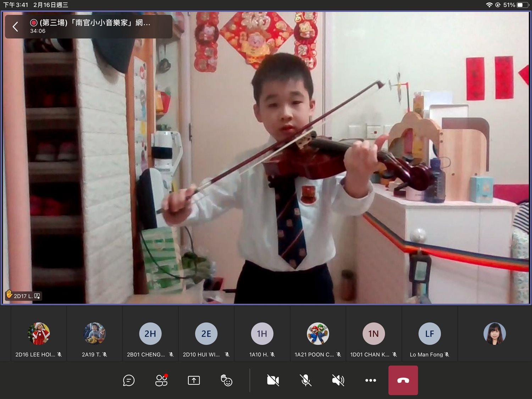532x399 pixels.
Task: Select the Mario avatar for 1A21 POON
Action: click(318, 334)
